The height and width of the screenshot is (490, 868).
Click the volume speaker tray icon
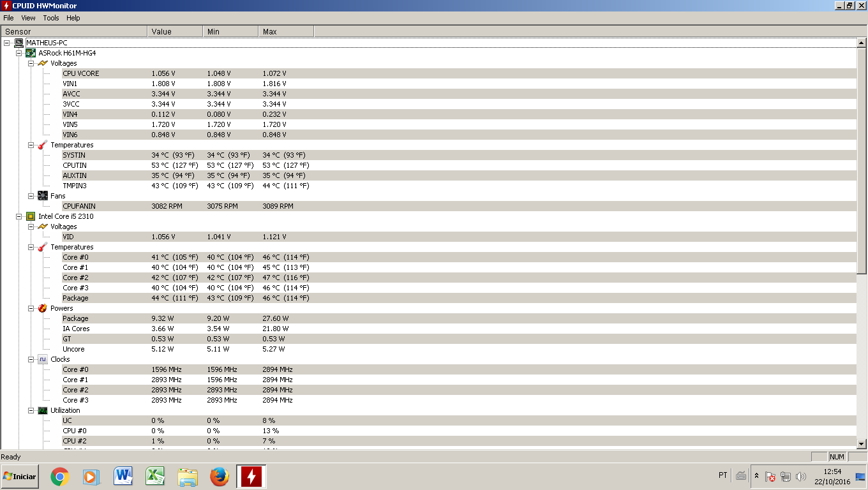[801, 477]
